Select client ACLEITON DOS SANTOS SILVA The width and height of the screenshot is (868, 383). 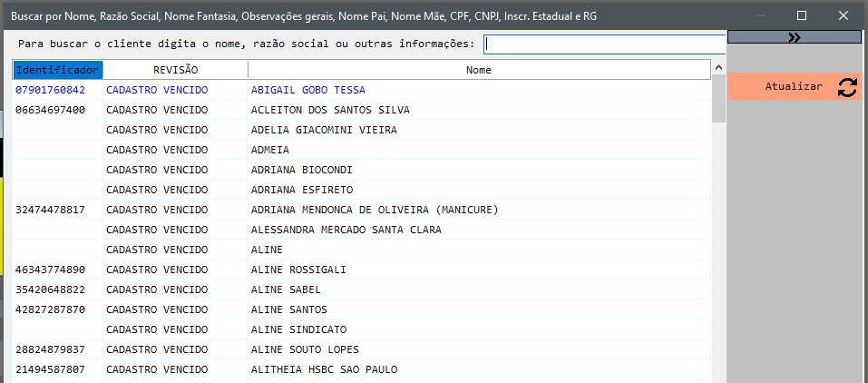click(329, 110)
